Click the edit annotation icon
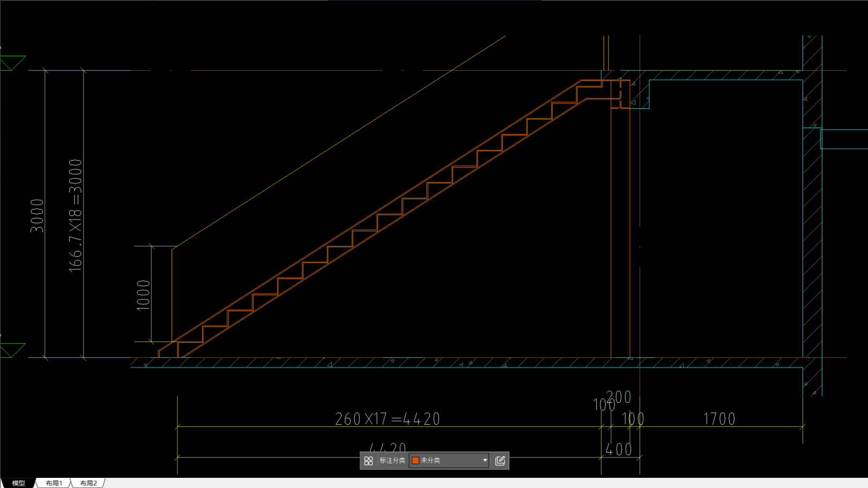 point(500,461)
